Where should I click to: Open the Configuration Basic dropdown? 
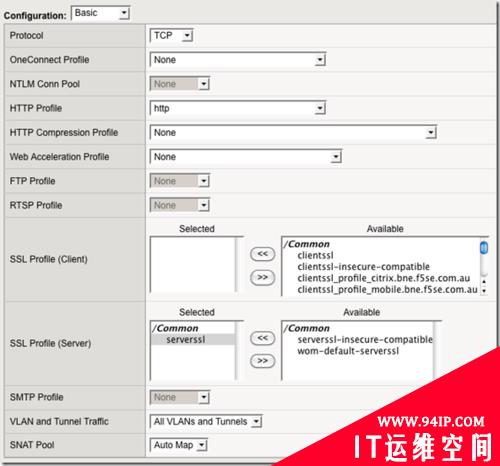[101, 13]
